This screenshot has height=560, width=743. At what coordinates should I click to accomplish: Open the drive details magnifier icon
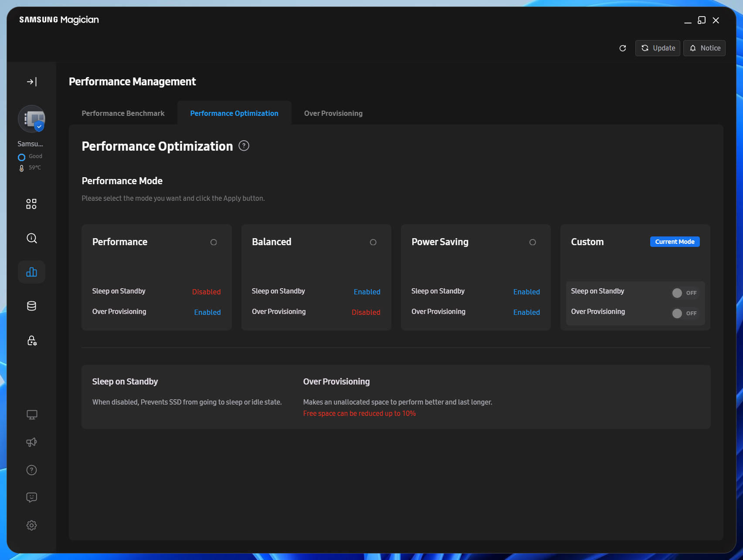(32, 238)
